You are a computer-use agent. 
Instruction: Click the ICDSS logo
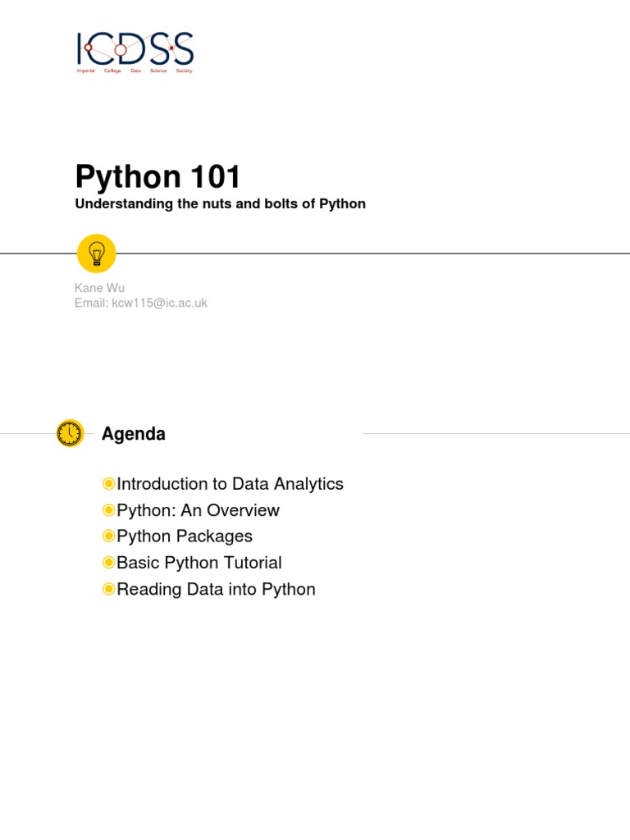[135, 48]
